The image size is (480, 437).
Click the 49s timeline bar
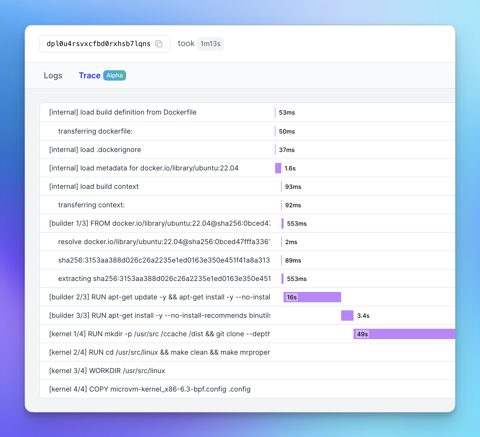pos(404,334)
